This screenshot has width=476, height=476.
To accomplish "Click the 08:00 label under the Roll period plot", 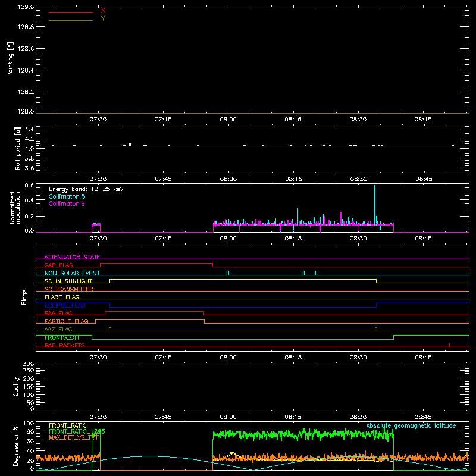I will tap(228, 179).
